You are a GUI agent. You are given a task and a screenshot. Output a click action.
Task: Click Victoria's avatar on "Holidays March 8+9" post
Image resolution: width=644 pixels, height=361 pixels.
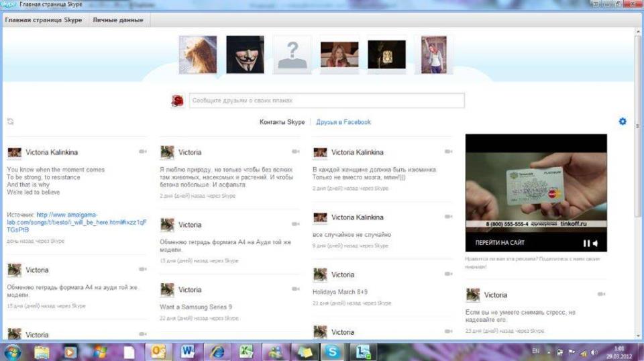[x=320, y=274]
